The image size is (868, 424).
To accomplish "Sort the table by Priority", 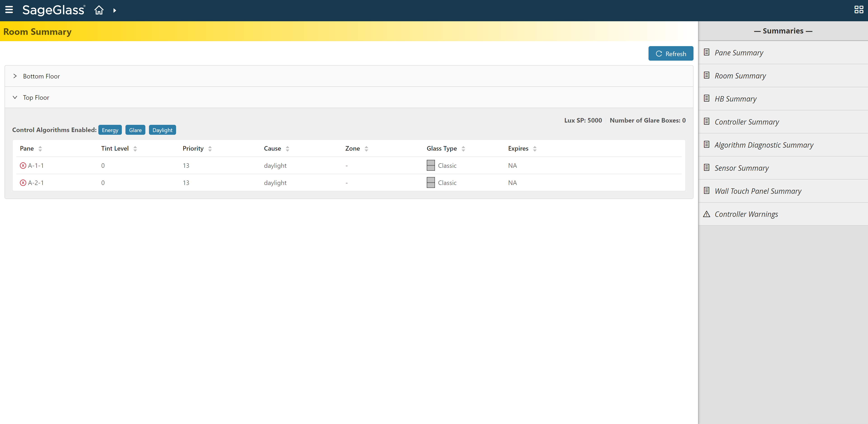I will click(210, 149).
